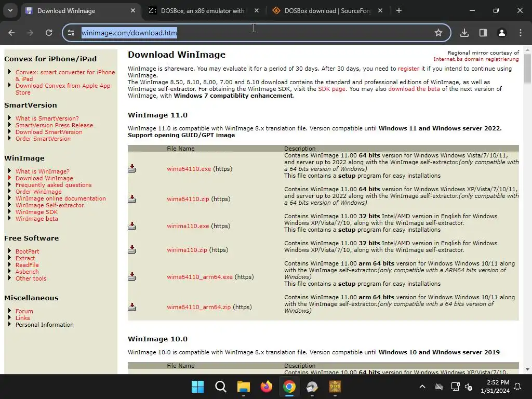Open the Links link under Miscellaneous
This screenshot has width=532, height=399.
(x=23, y=318)
